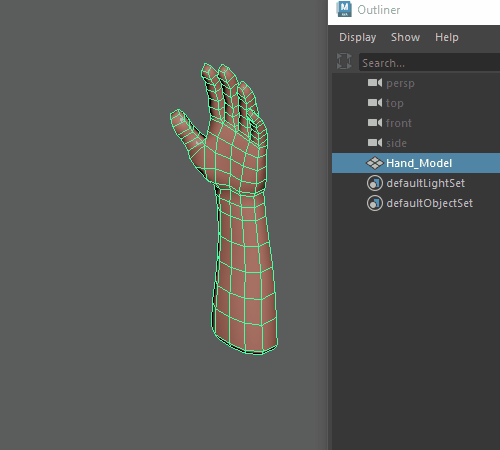This screenshot has width=500, height=450.
Task: Click the Maya logo in Outliner title
Action: [x=344, y=9]
